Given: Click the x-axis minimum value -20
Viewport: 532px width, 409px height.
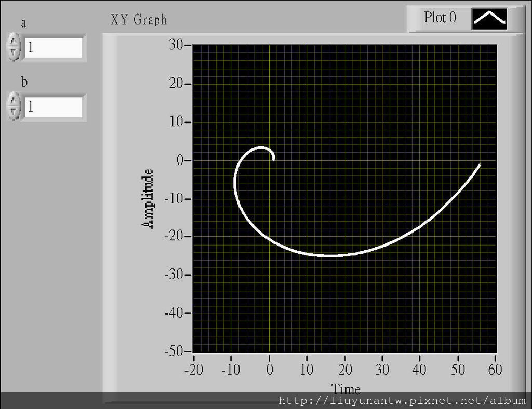Looking at the screenshot, I should [x=194, y=370].
